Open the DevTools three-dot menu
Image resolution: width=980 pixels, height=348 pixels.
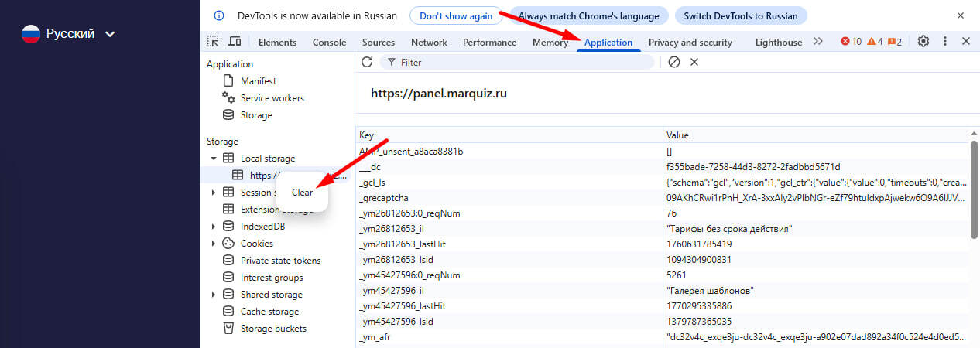(x=945, y=42)
